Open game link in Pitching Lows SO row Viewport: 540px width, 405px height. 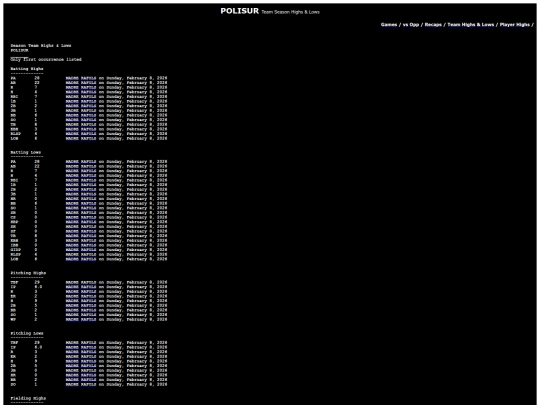(81, 384)
